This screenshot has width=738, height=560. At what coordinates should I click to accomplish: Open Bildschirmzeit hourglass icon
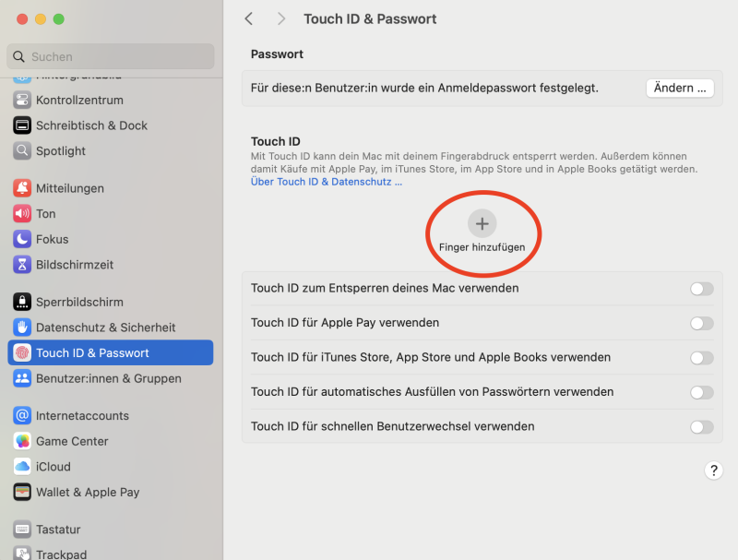(x=22, y=265)
